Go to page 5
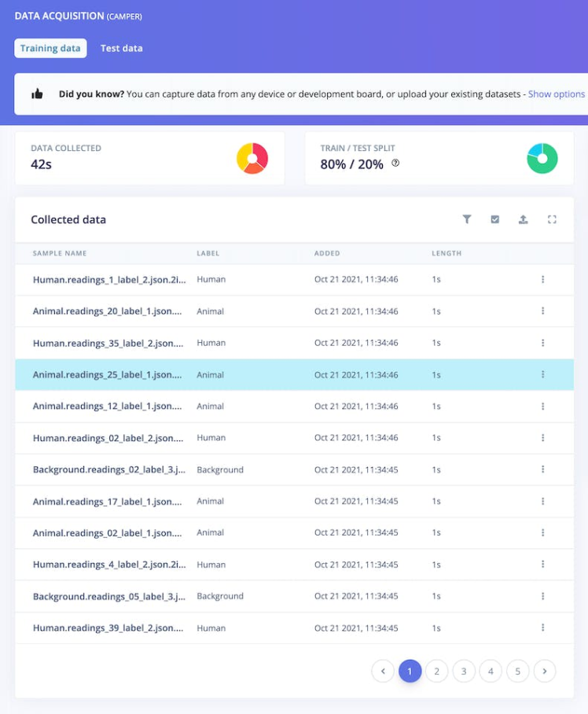588x714 pixels. 517,672
